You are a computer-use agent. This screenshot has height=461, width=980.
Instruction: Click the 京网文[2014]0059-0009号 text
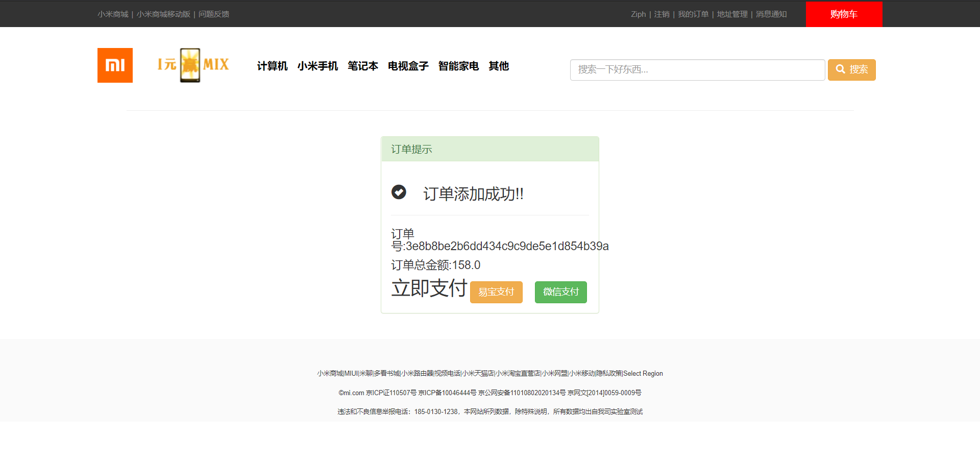[604, 393]
